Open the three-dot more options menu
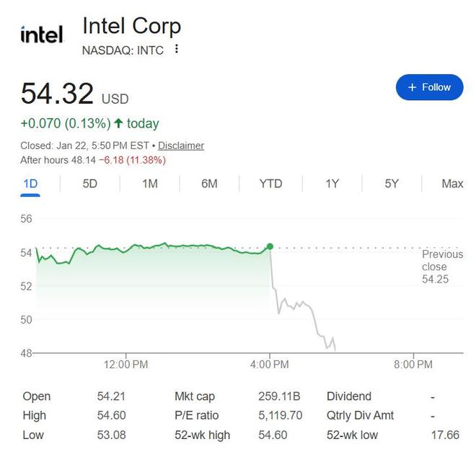 (x=177, y=50)
